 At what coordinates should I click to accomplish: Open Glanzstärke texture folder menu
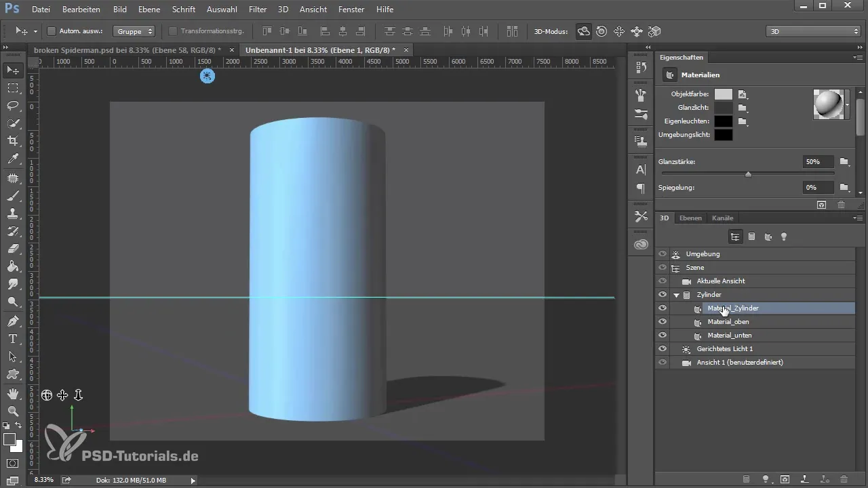[x=844, y=162]
